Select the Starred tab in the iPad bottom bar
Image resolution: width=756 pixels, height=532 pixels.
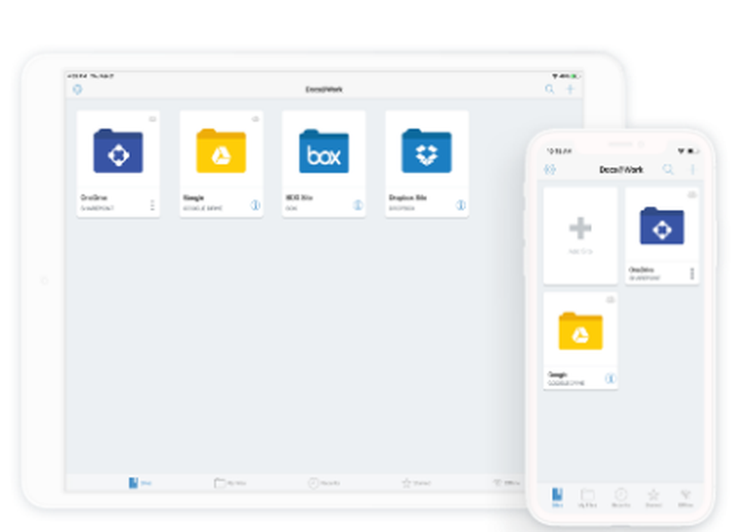(x=416, y=482)
